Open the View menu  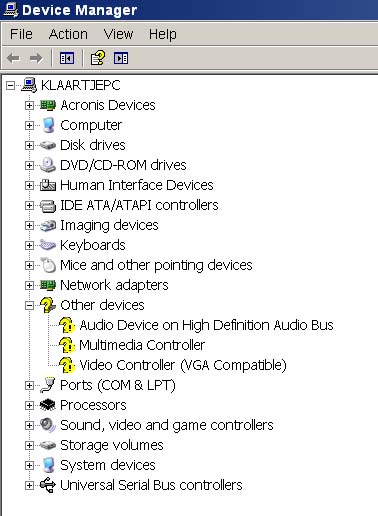[118, 34]
